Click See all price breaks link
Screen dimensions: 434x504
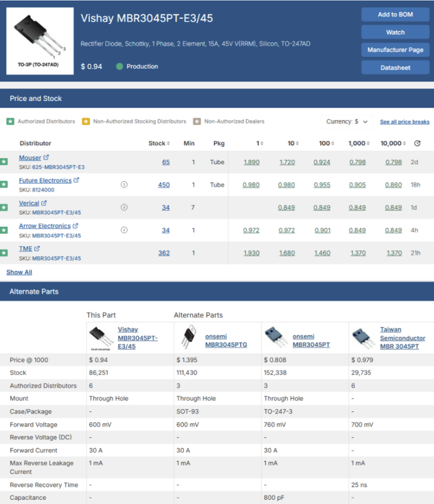pos(405,122)
